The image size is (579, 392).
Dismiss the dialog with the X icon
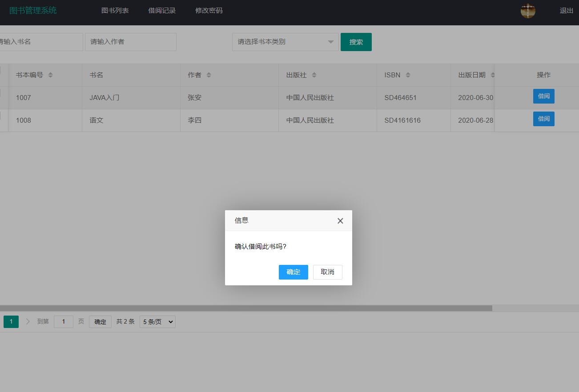340,220
